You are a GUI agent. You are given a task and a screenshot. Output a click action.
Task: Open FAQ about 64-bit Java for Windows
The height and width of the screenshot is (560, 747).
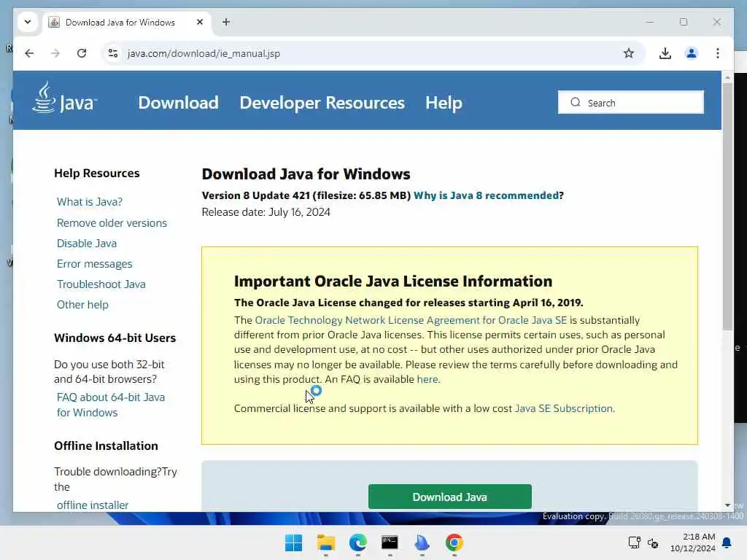point(111,405)
